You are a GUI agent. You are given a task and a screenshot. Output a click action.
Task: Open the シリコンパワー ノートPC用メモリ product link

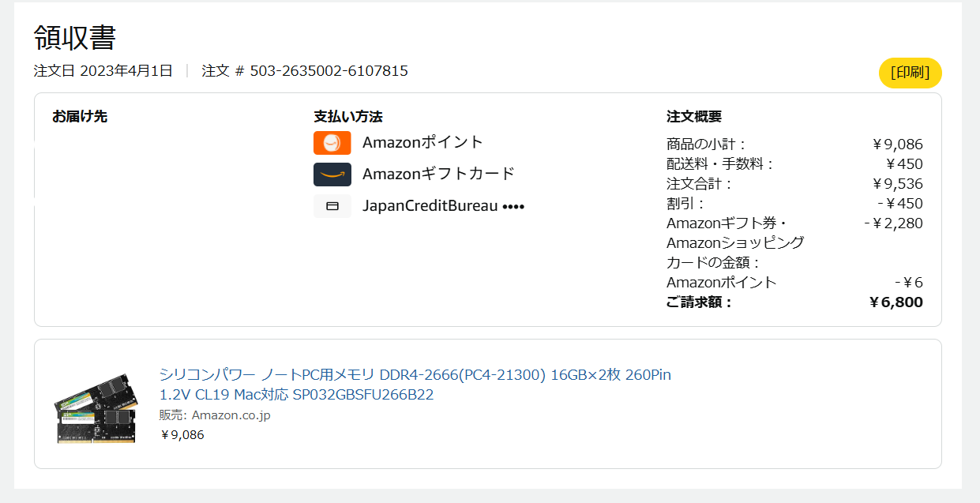415,385
